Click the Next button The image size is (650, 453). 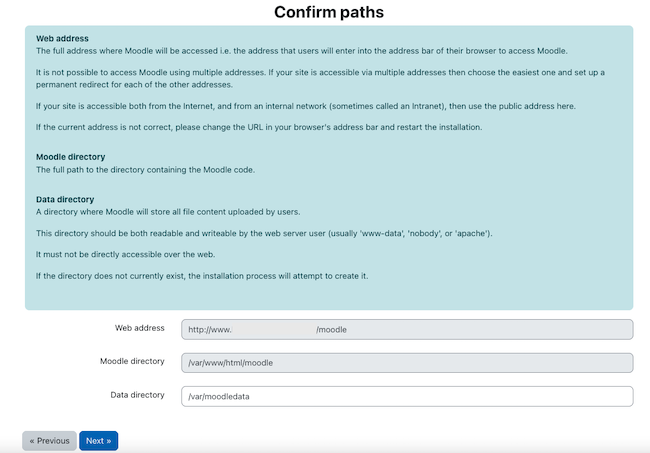98,441
